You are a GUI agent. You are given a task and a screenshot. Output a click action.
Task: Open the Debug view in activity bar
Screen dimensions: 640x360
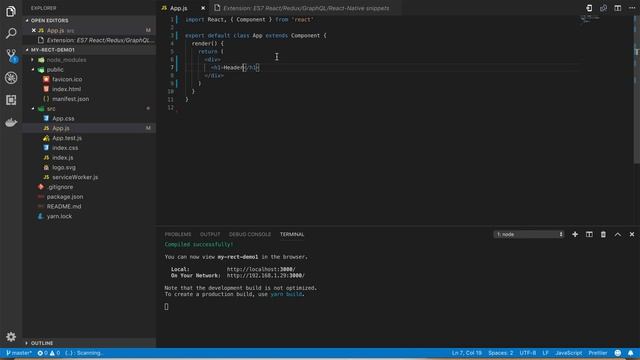click(x=11, y=78)
